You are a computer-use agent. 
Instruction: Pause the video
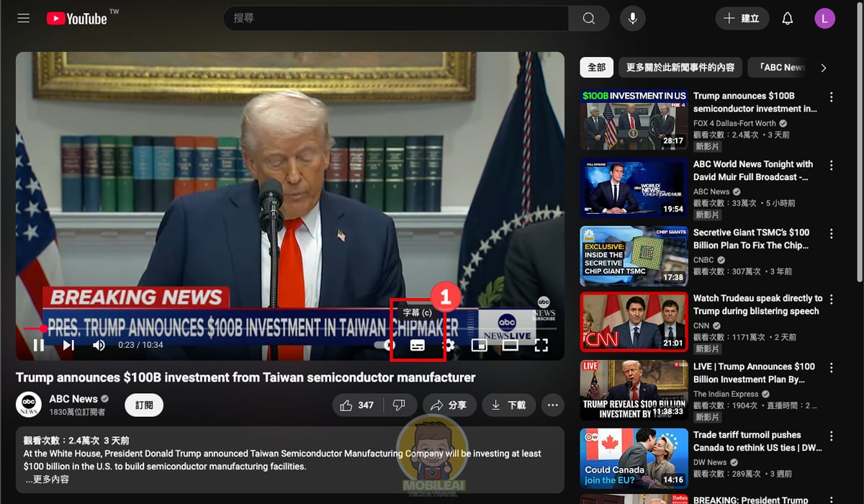39,345
